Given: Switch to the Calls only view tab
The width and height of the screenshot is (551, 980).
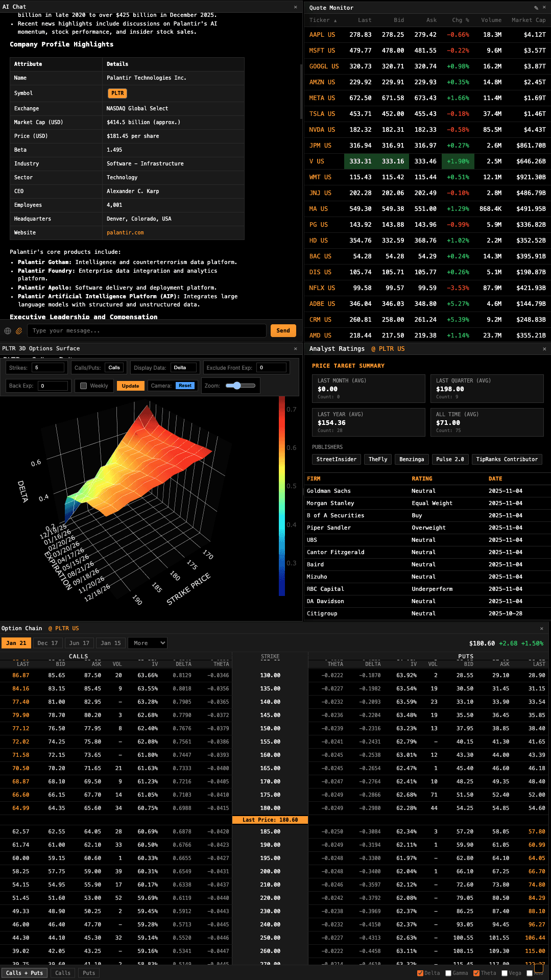Looking at the screenshot, I should tap(63, 973).
